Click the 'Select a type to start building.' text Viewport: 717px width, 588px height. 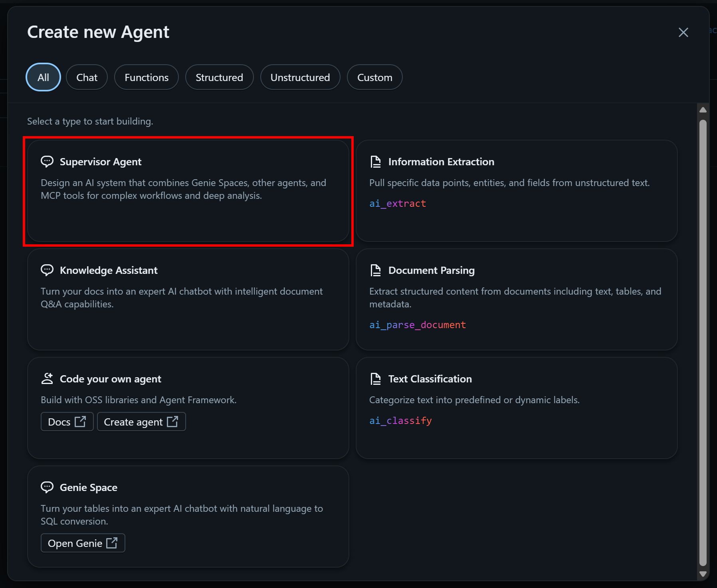90,121
